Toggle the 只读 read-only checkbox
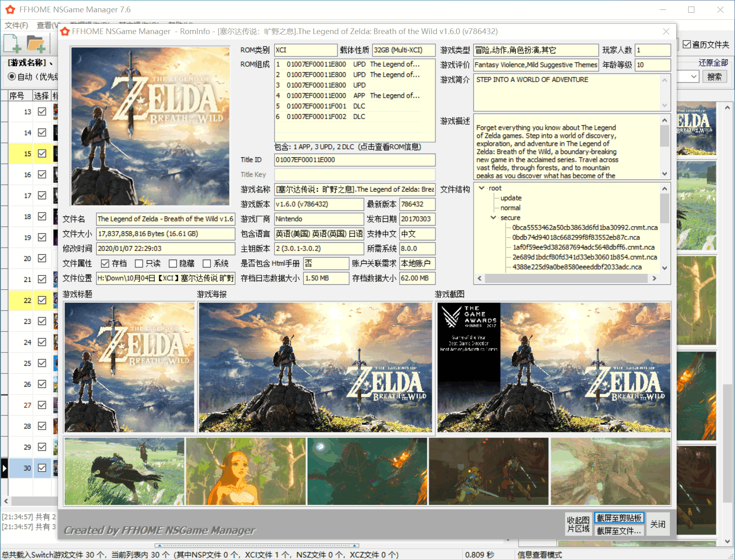Image resolution: width=735 pixels, height=560 pixels. point(139,263)
